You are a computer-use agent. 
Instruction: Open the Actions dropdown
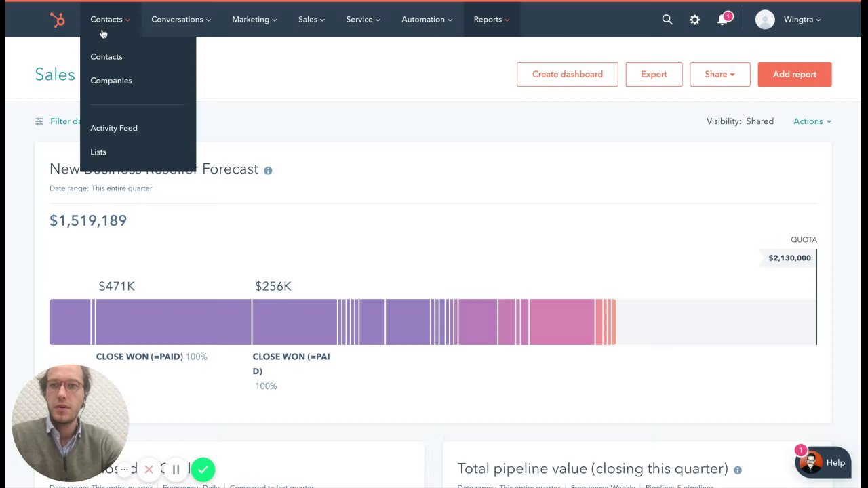click(x=812, y=121)
